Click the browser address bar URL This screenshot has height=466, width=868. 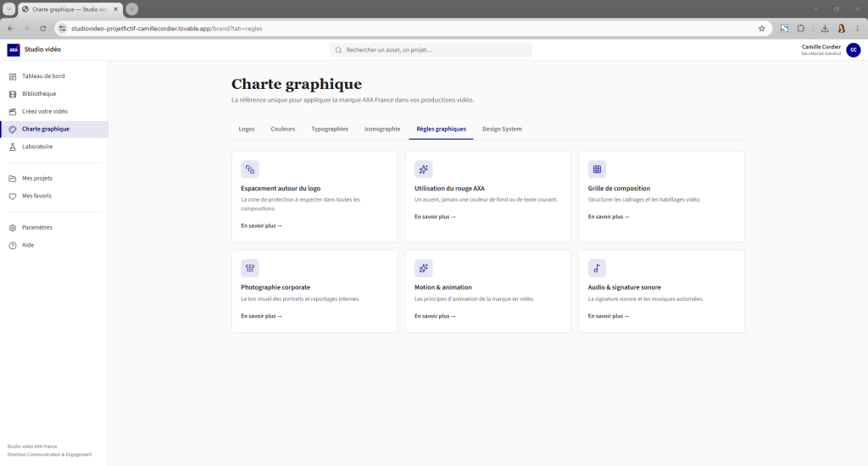click(167, 29)
